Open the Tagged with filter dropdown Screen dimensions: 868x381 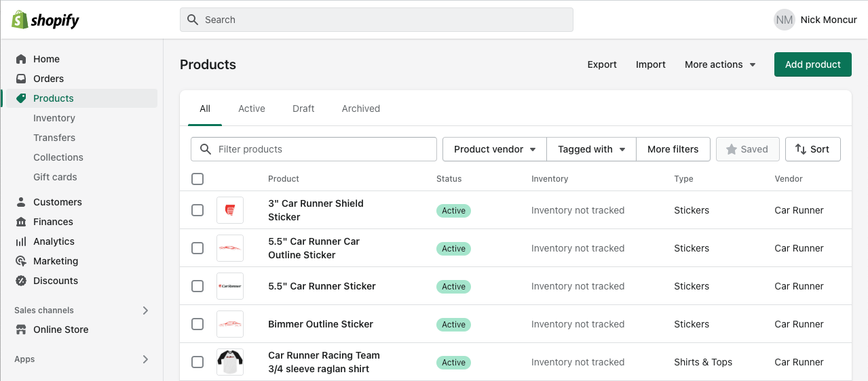coord(591,149)
